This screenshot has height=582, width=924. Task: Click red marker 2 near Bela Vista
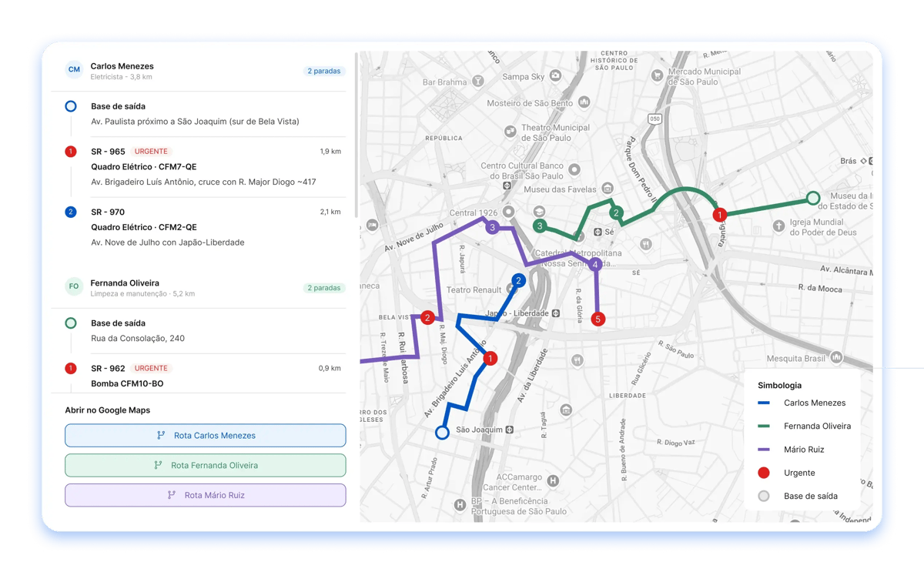click(427, 317)
